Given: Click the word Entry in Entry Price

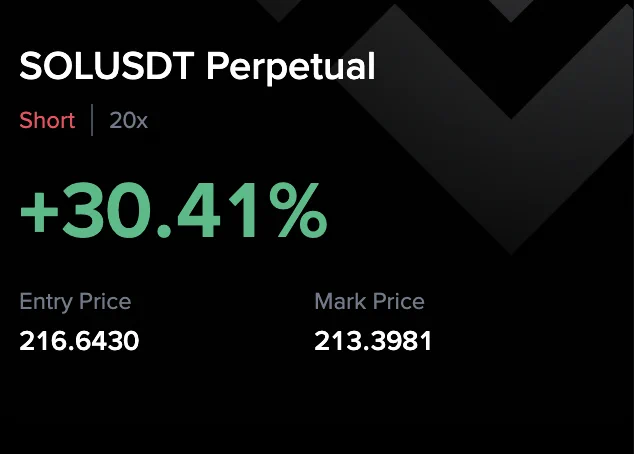Looking at the screenshot, I should [x=46, y=302].
